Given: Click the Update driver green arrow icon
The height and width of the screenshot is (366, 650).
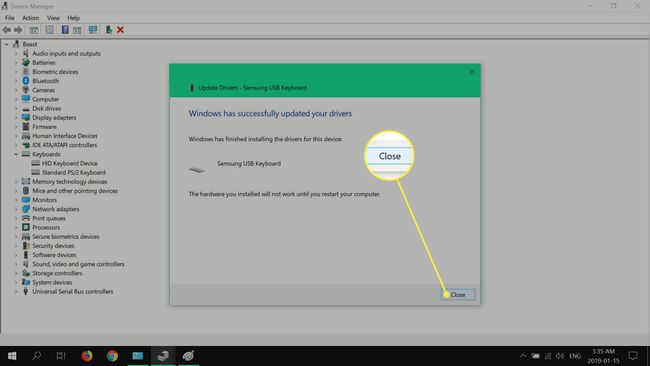Looking at the screenshot, I should tap(109, 30).
